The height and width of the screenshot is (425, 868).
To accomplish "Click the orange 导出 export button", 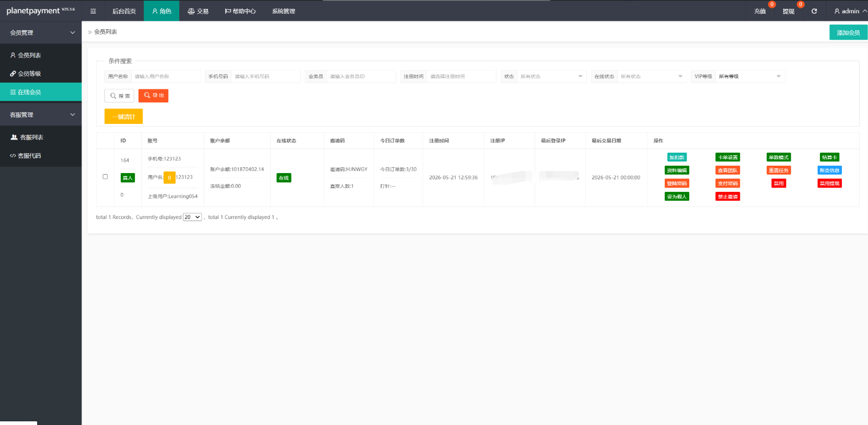I will pos(154,96).
